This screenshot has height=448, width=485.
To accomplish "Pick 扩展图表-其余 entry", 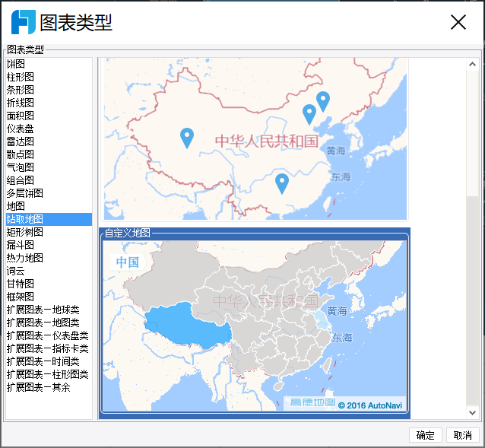I will pyautogui.click(x=49, y=387).
